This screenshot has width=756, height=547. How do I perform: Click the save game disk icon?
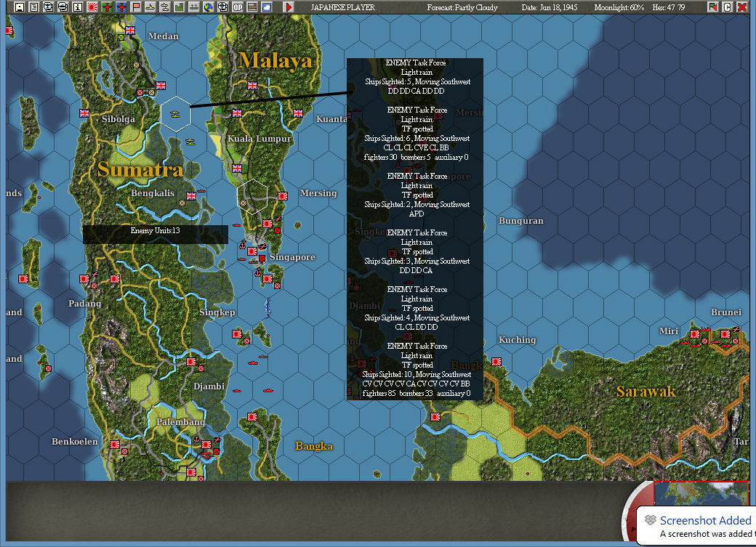[x=20, y=7]
